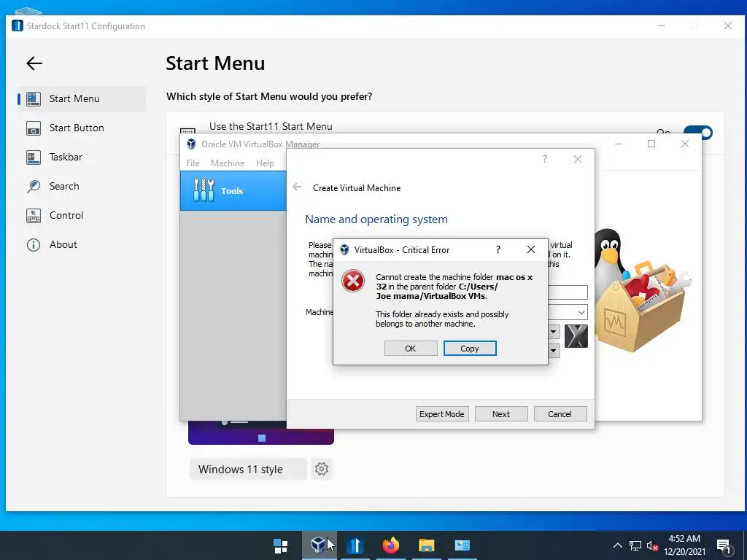Screen dimensions: 747x560
Task: Click the VirtualBox cube icon in Manager title bar
Action: pyautogui.click(x=191, y=144)
